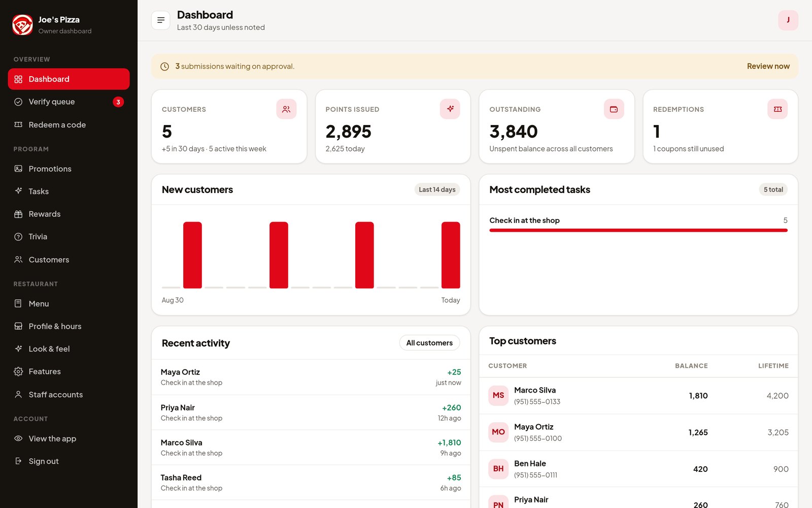Click the Points Issued sparkle icon
Viewport: 812px width, 508px height.
[x=450, y=109]
